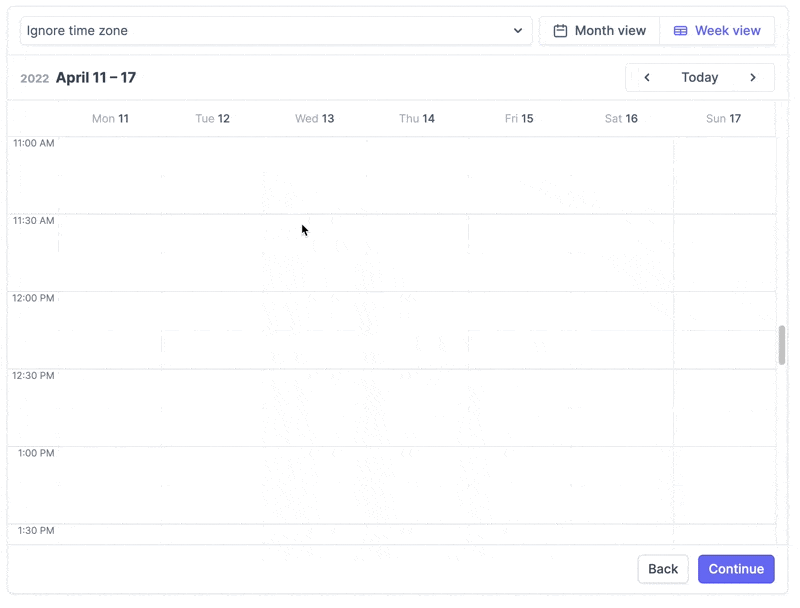Select the Fri 15 column header

519,119
